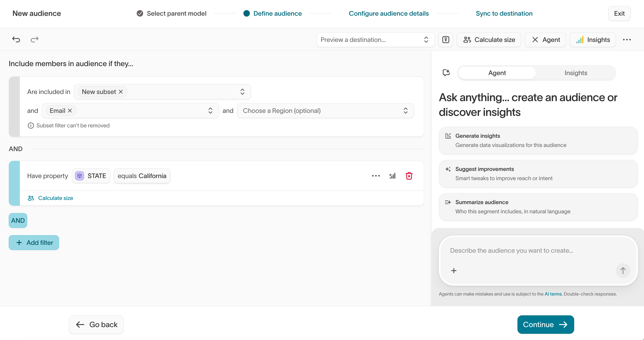This screenshot has height=340, width=644.
Task: Remove the New subset tag
Action: coord(121,92)
